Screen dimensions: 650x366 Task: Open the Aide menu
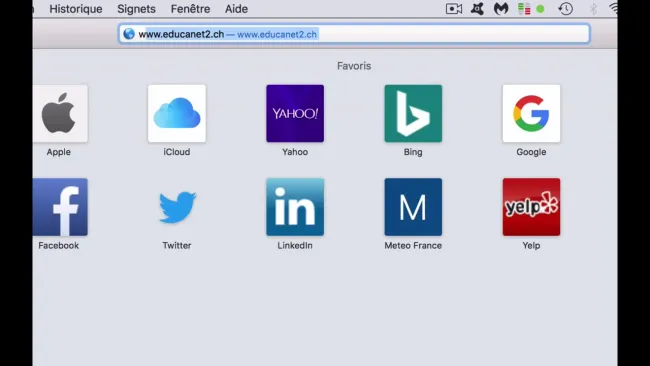pos(236,9)
